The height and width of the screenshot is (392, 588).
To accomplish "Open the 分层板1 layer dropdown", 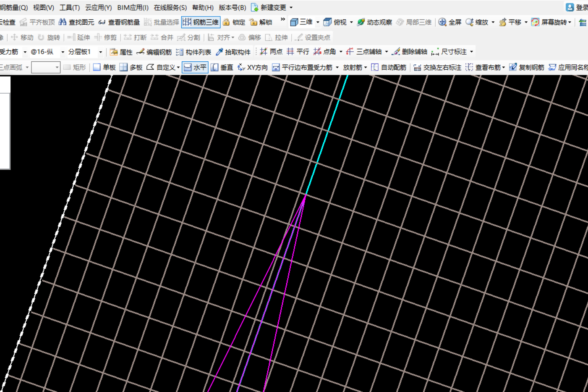I will click(x=100, y=52).
